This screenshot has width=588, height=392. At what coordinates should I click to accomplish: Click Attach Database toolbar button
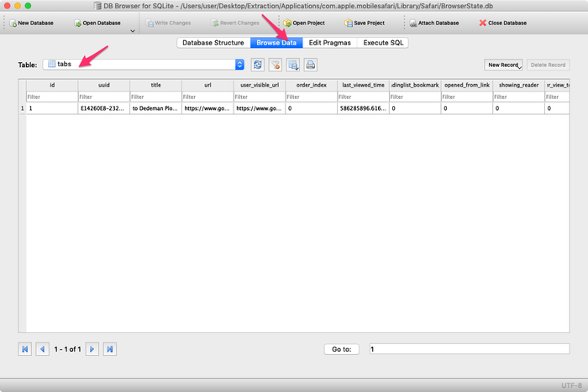point(434,23)
